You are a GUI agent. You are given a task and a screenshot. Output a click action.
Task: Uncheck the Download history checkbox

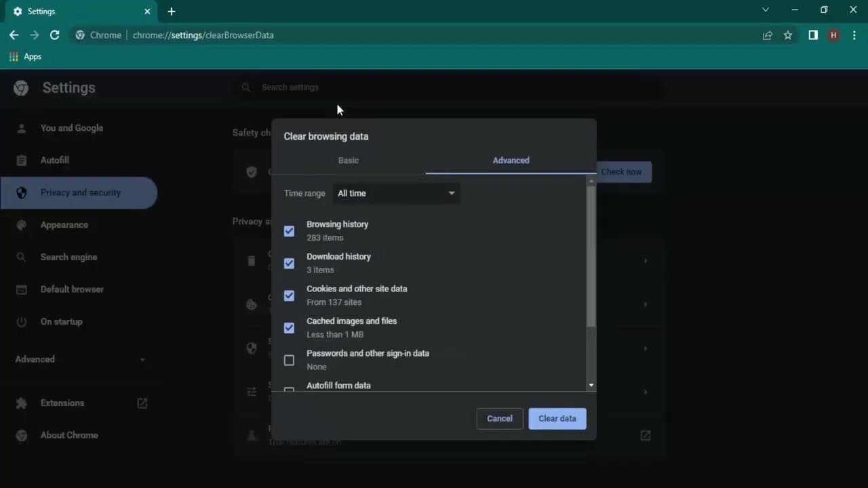point(289,263)
